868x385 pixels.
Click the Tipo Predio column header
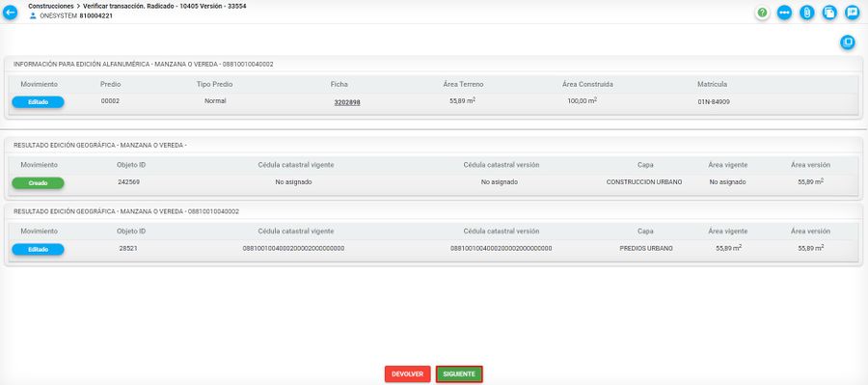(214, 84)
